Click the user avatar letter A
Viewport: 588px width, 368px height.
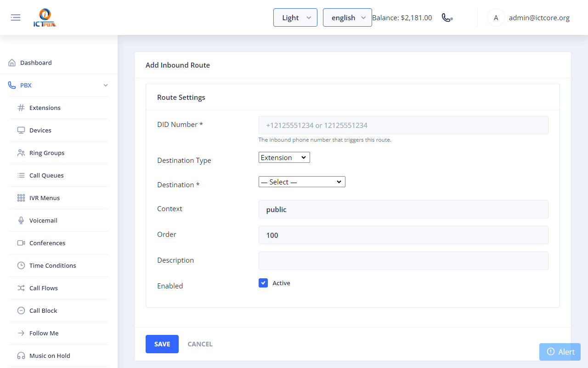[x=496, y=18]
